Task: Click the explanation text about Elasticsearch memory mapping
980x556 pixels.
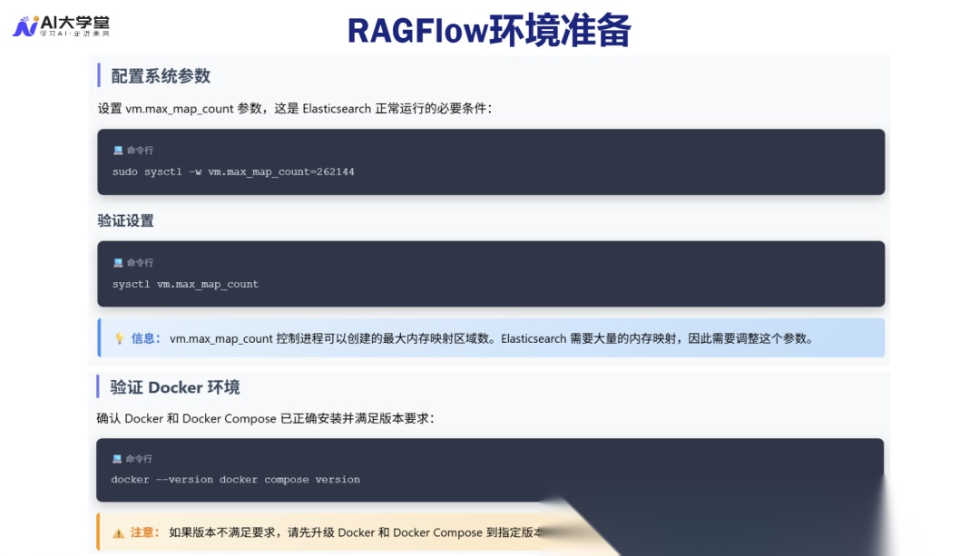Action: click(x=492, y=338)
